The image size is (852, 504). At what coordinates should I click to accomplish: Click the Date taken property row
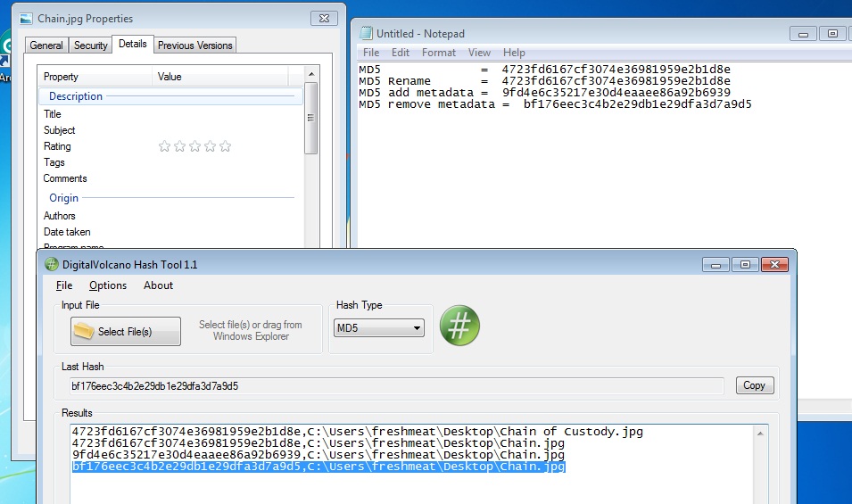tap(170, 232)
